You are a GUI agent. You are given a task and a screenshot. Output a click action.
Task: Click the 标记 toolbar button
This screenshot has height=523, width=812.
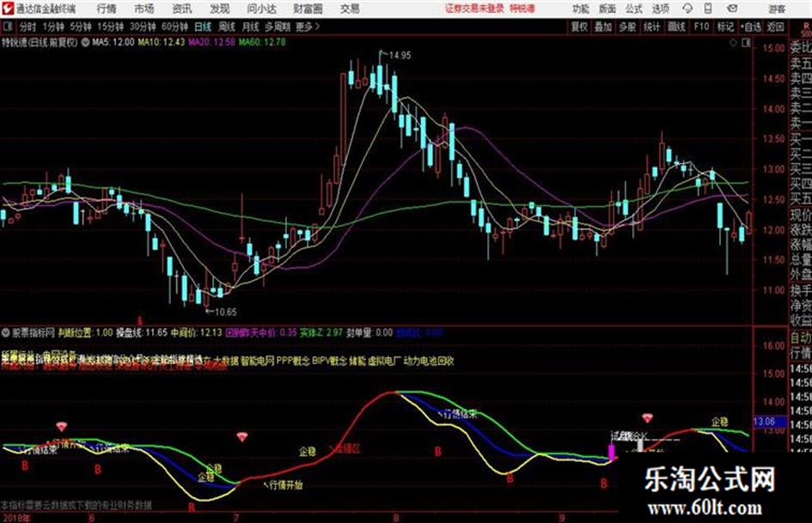[x=725, y=27]
